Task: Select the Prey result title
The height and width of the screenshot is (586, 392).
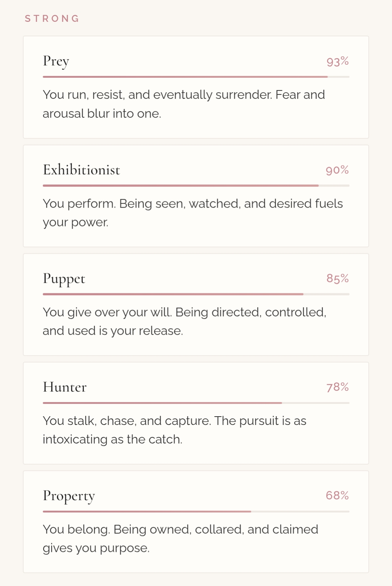Action: point(56,61)
